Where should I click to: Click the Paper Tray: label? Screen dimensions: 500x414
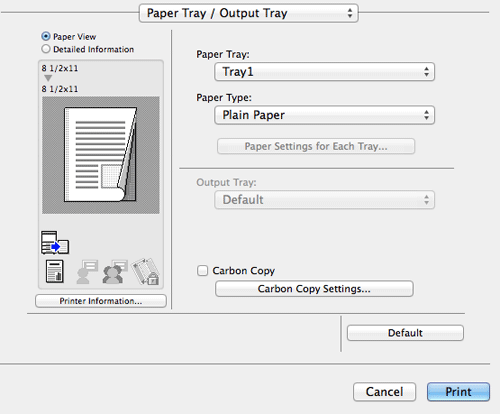point(223,54)
